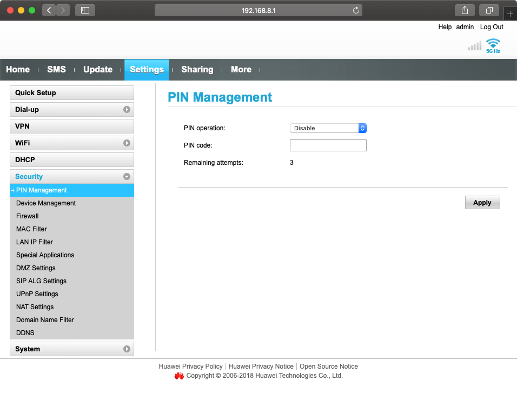Switch to the More tab
The image size is (517, 420).
tap(241, 69)
